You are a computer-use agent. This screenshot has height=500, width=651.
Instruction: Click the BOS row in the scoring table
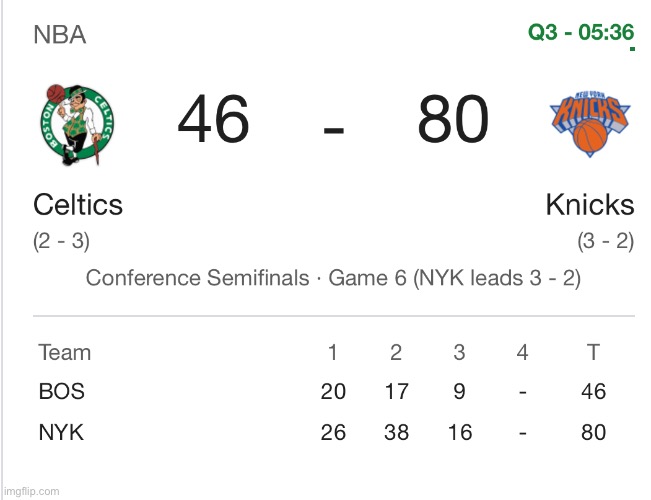click(x=61, y=392)
